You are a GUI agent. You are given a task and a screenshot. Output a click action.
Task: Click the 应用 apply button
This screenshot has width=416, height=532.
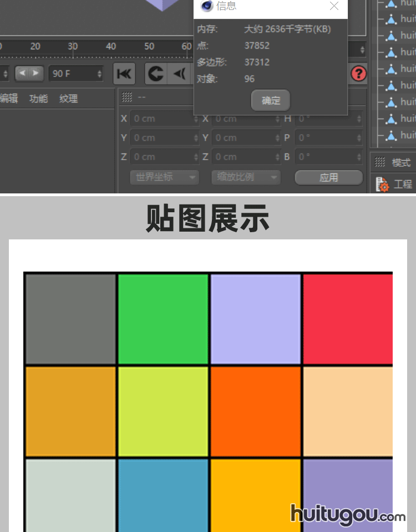click(x=329, y=177)
